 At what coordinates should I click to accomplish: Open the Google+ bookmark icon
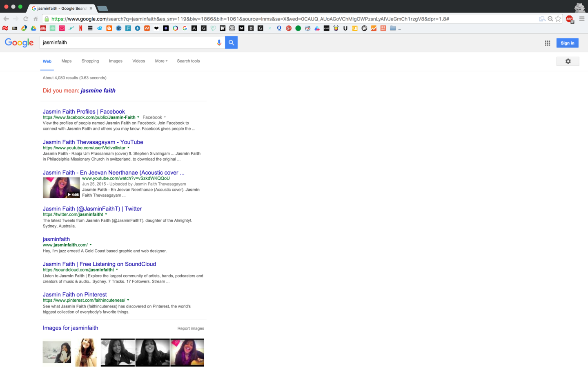pos(289,28)
